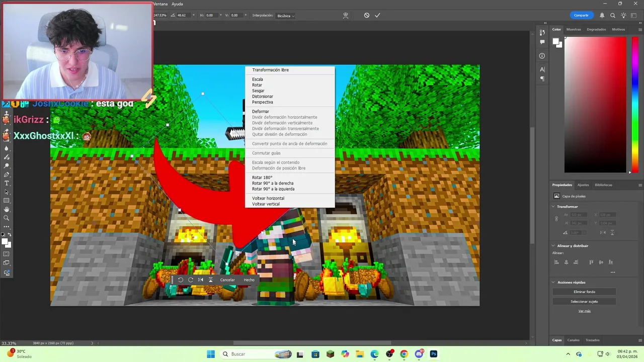Cancel transform with the circle-slash icon
The width and height of the screenshot is (644, 362).
point(367,15)
